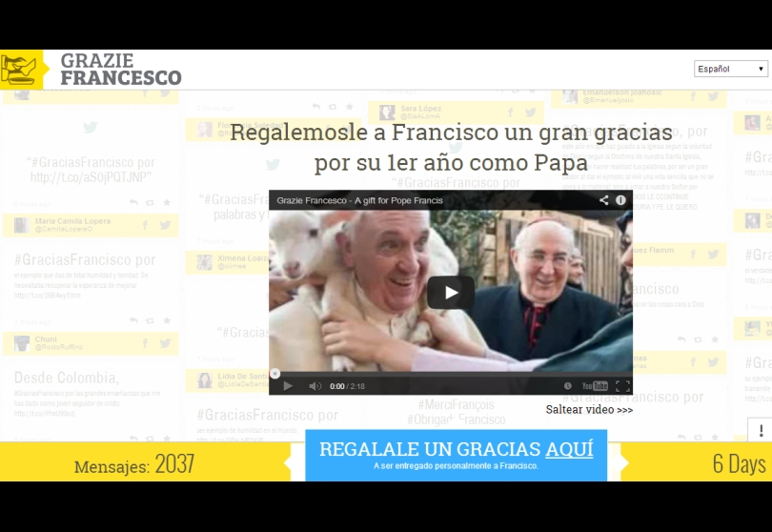Toggle fullscreen on the video player
This screenshot has width=772, height=532.
tap(622, 386)
